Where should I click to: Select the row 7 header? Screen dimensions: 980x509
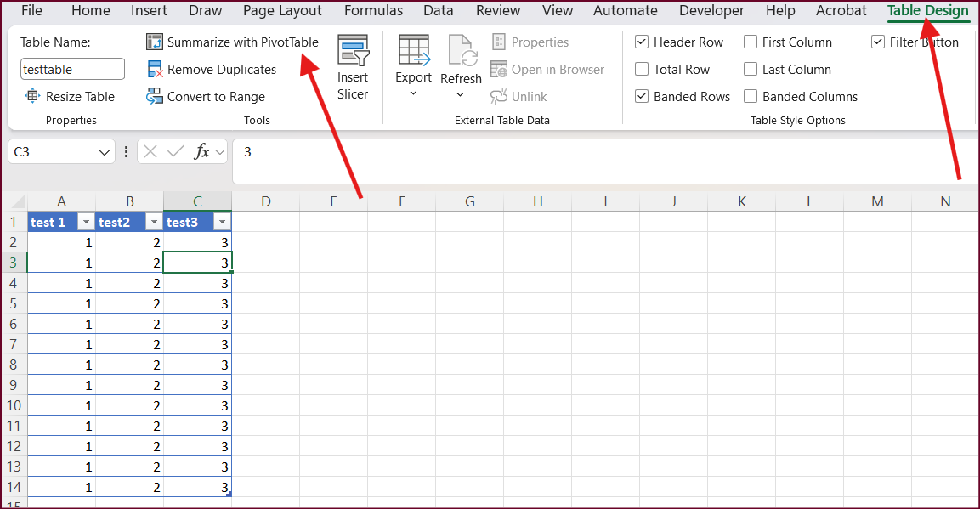(x=14, y=344)
